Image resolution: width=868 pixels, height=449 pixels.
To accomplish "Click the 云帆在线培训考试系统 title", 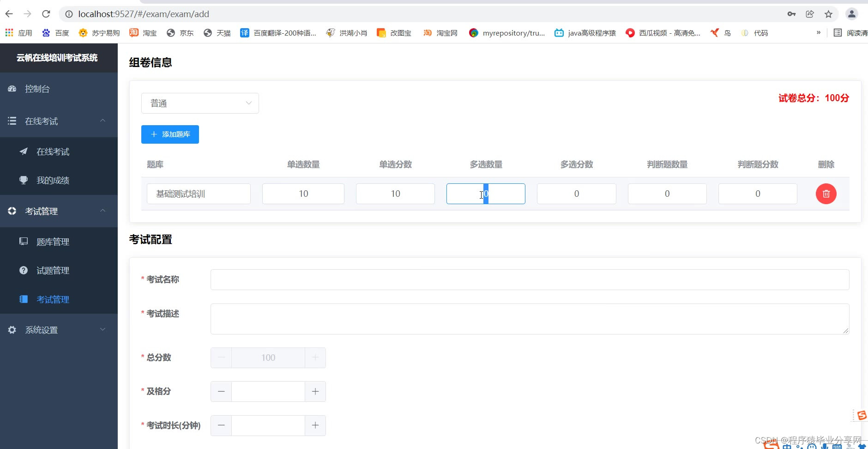I will (57, 58).
